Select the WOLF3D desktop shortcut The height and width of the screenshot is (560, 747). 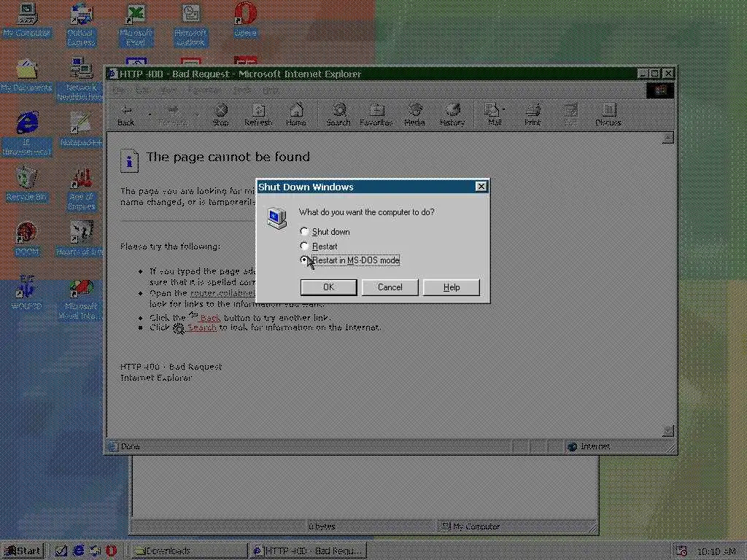coord(27,293)
